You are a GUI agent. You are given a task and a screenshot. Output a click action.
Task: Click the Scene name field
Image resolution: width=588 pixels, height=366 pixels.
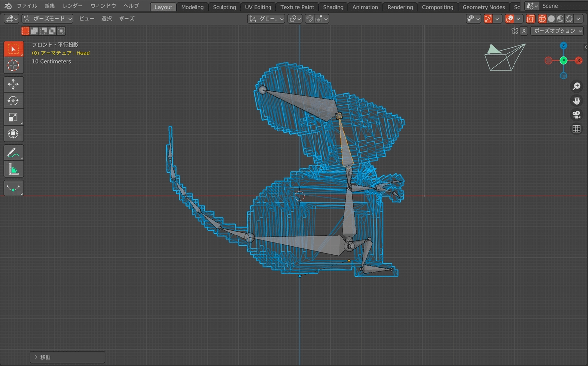(x=563, y=6)
